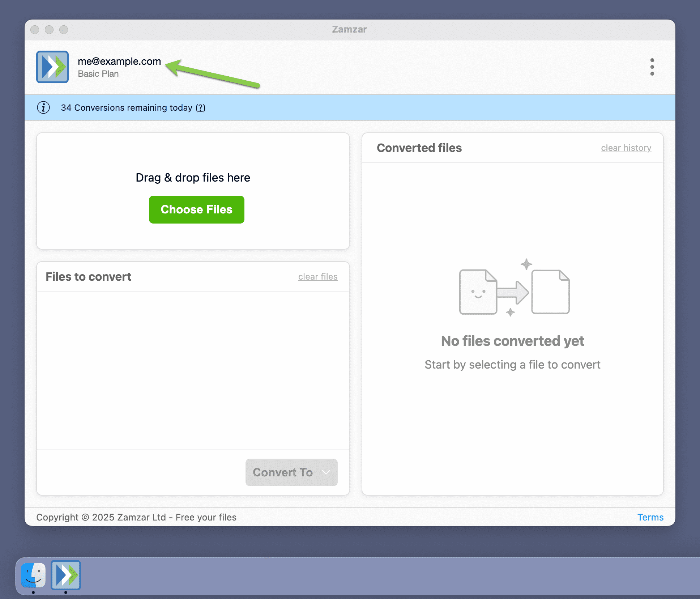Click the Zamzar logo icon
This screenshot has height=599, width=700.
pyautogui.click(x=52, y=67)
